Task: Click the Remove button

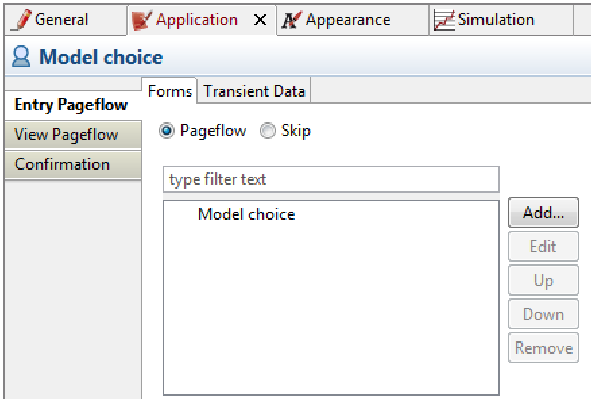Action: [x=543, y=348]
